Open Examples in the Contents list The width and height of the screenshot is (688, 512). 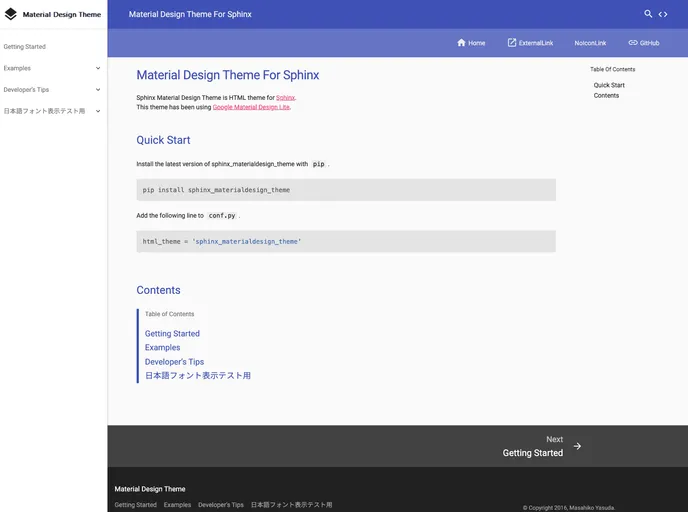[x=162, y=347]
